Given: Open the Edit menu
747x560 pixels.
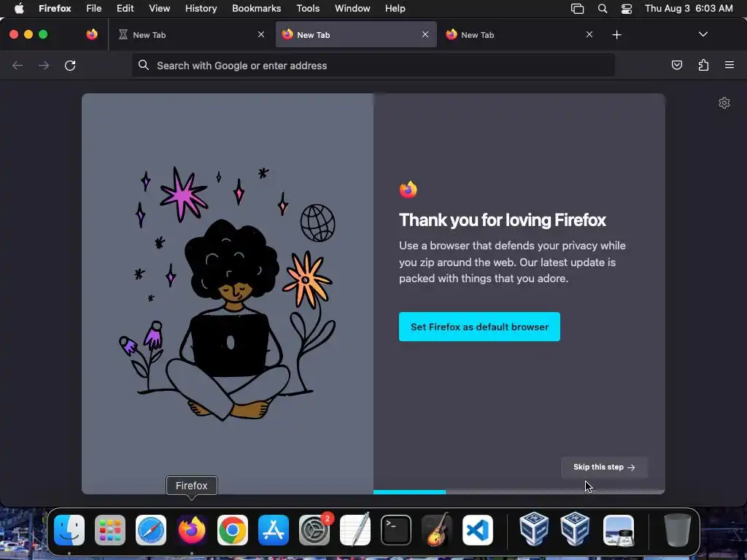Looking at the screenshot, I should [x=125, y=9].
